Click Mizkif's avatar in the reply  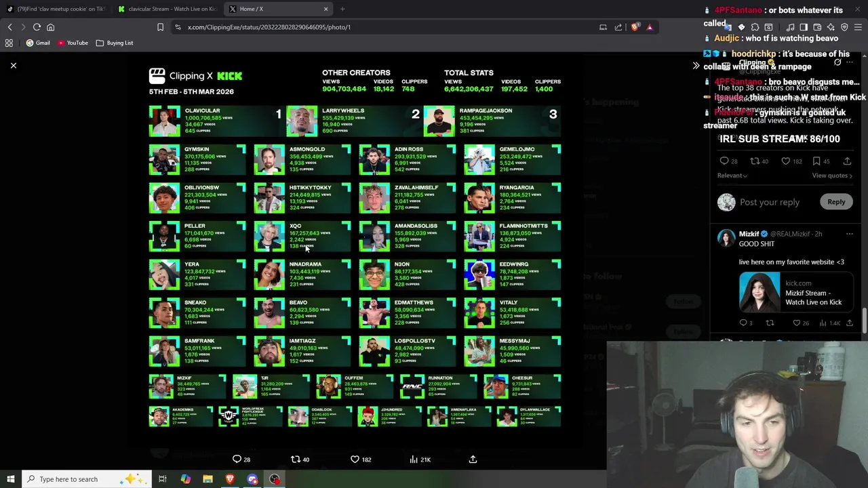tap(726, 238)
